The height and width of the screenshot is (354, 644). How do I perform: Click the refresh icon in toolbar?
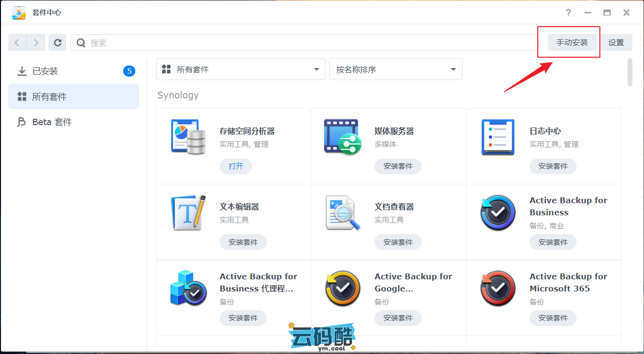point(57,43)
